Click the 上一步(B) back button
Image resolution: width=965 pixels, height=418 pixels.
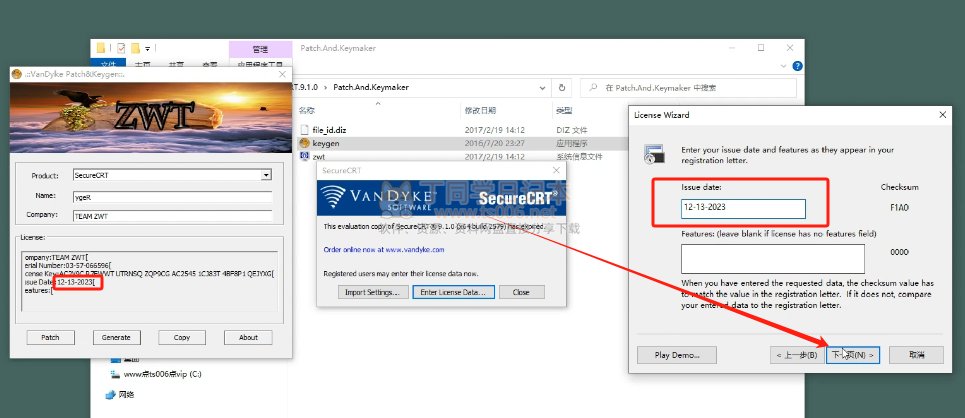[796, 355]
